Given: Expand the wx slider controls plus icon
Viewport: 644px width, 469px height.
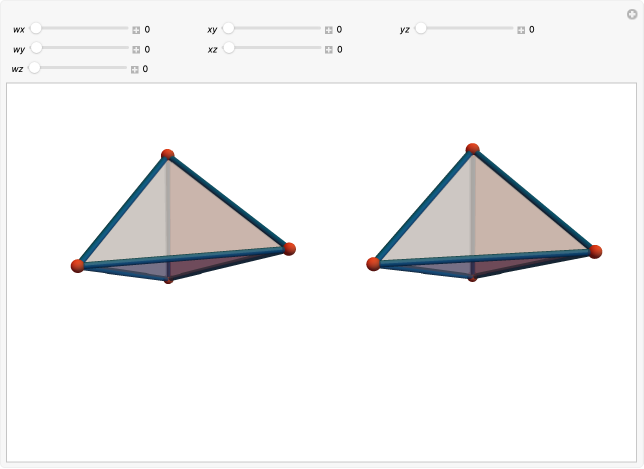Looking at the screenshot, I should coord(136,30).
